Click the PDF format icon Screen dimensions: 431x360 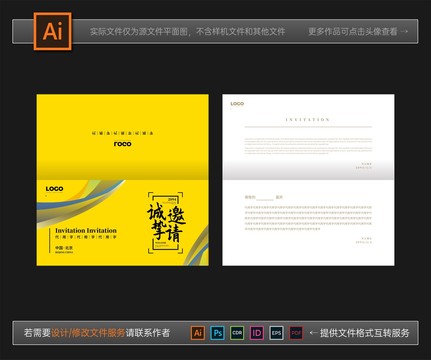296,333
